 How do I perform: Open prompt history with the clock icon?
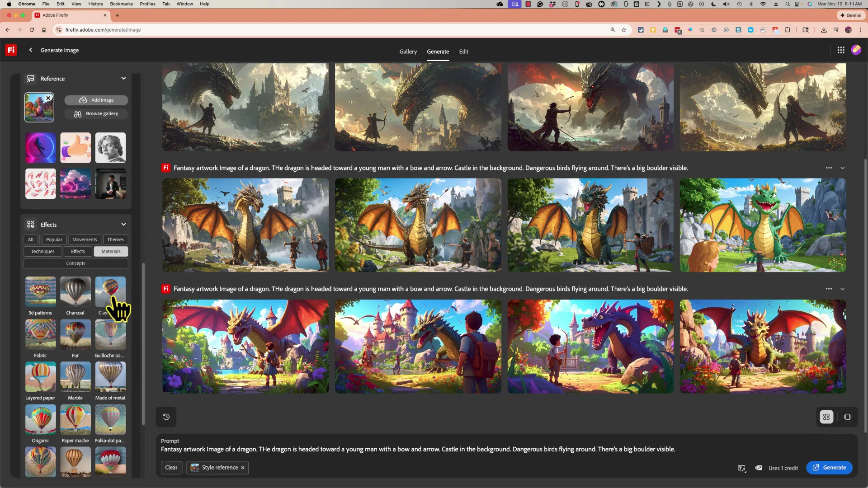pos(166,417)
